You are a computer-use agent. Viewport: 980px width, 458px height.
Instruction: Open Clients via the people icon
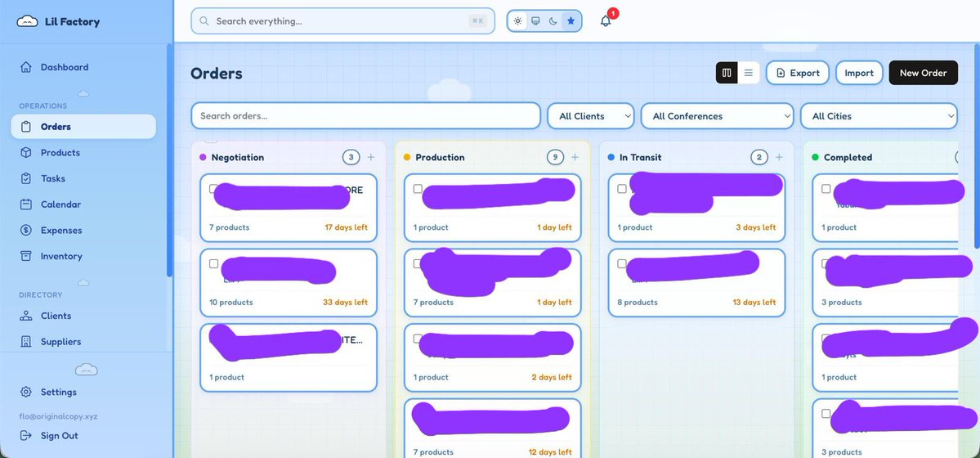point(25,316)
